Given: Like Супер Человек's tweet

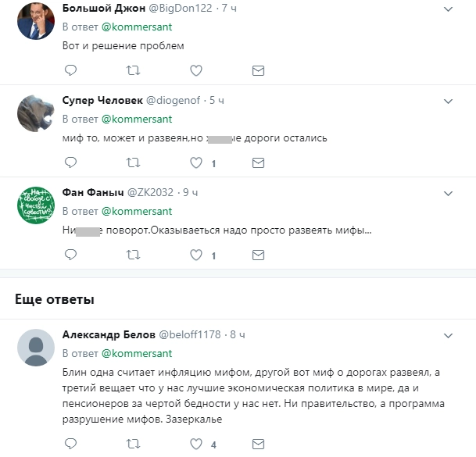Looking at the screenshot, I should pos(196,162).
